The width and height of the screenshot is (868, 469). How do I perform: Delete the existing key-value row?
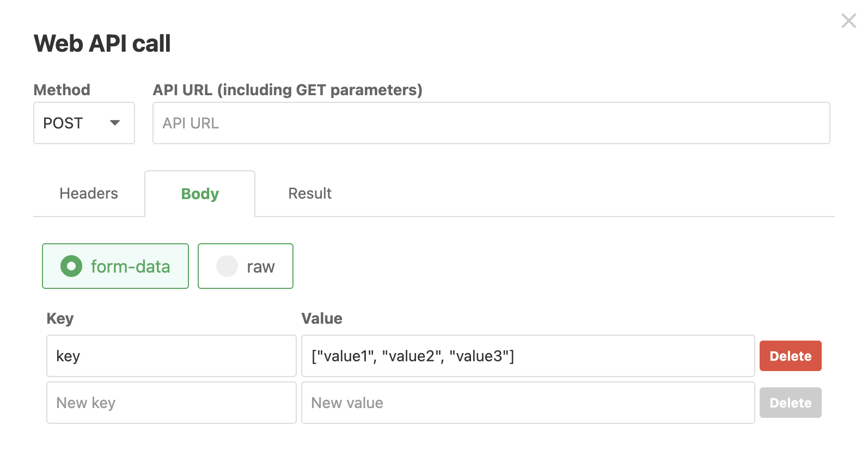click(x=790, y=356)
